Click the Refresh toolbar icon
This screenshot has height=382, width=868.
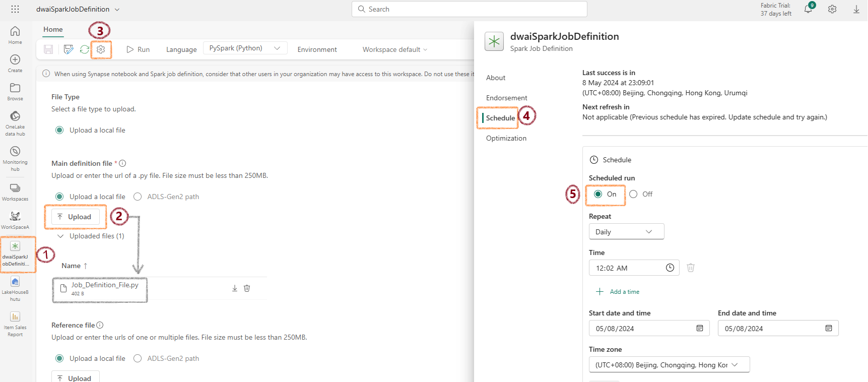(x=85, y=49)
